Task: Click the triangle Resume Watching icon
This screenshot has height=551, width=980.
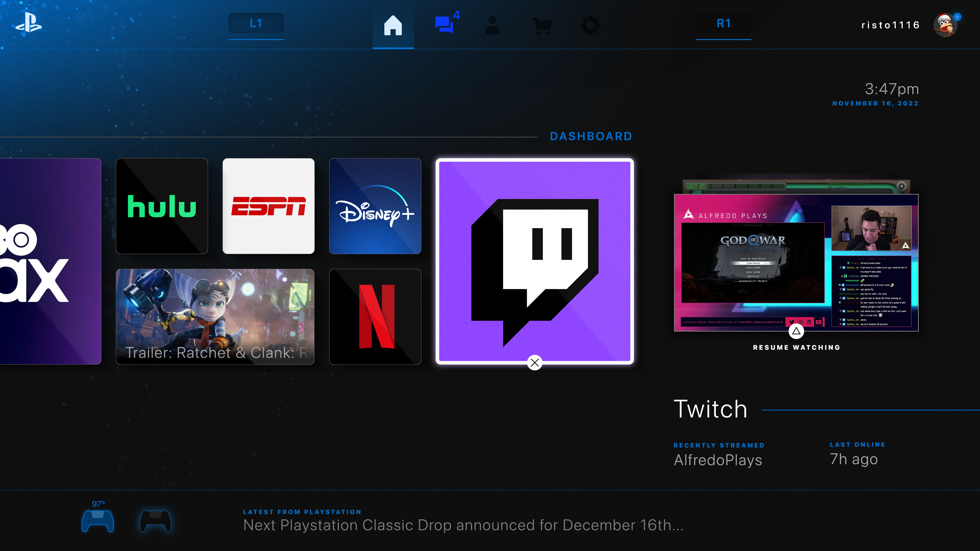Action: click(796, 331)
